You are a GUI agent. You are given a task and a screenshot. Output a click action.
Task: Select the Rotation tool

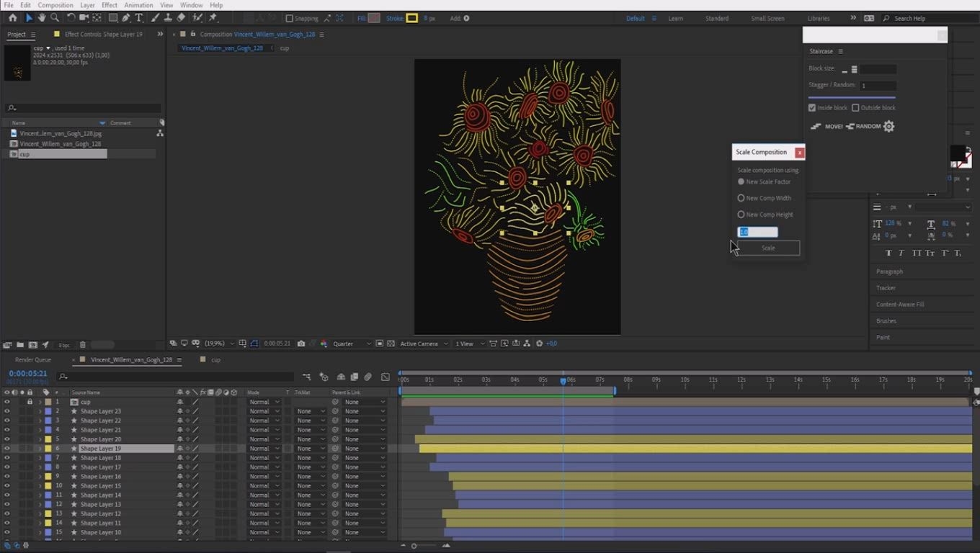(71, 18)
